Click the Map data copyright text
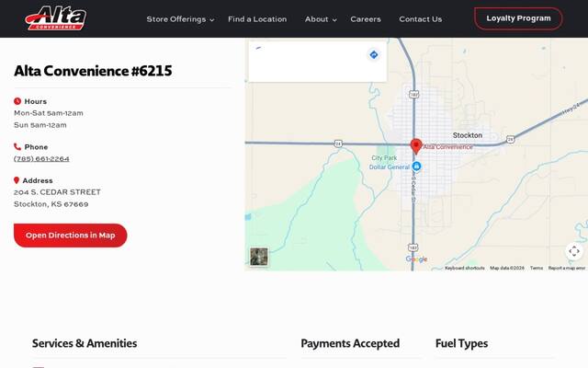 (507, 268)
